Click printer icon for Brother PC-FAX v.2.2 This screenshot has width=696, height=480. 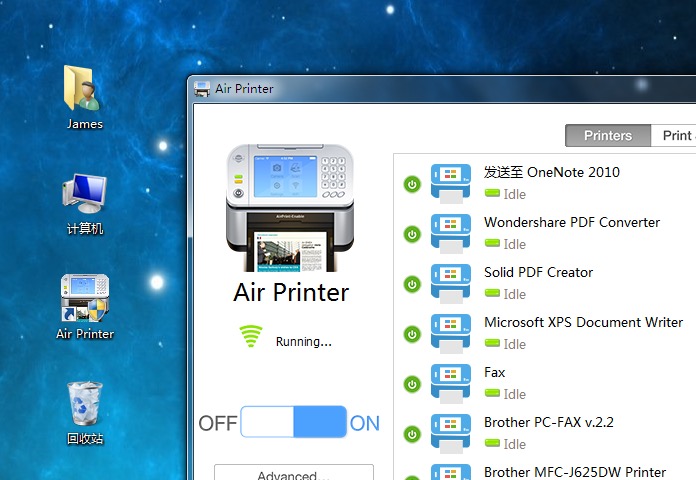tap(451, 433)
